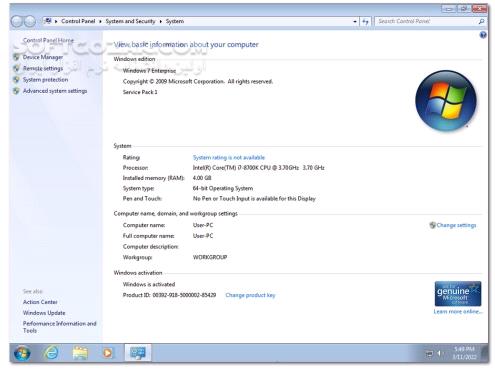This screenshot has height=371, width=495.
Task: Click the Back navigation button
Action: (17, 21)
